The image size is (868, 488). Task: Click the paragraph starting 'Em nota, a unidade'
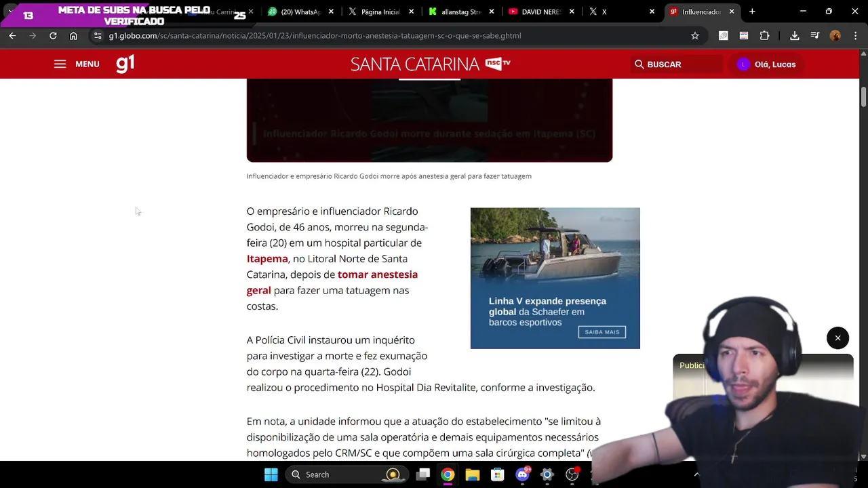tap(424, 437)
